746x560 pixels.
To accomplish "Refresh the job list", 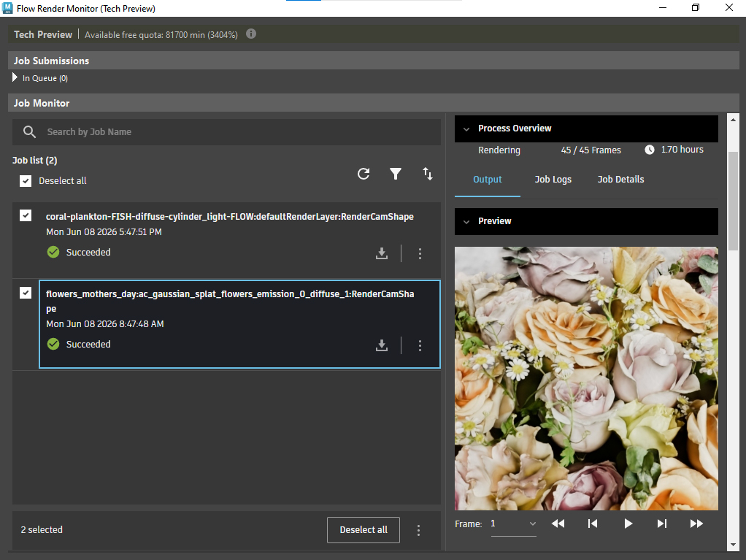I will 364,174.
